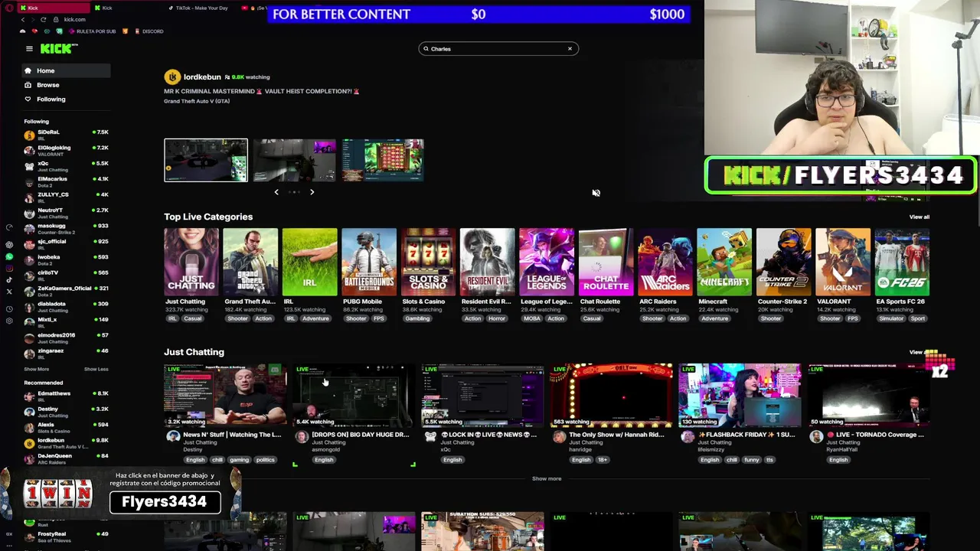Image resolution: width=980 pixels, height=551 pixels.
Task: Click the kick.com address bar
Action: click(x=75, y=19)
